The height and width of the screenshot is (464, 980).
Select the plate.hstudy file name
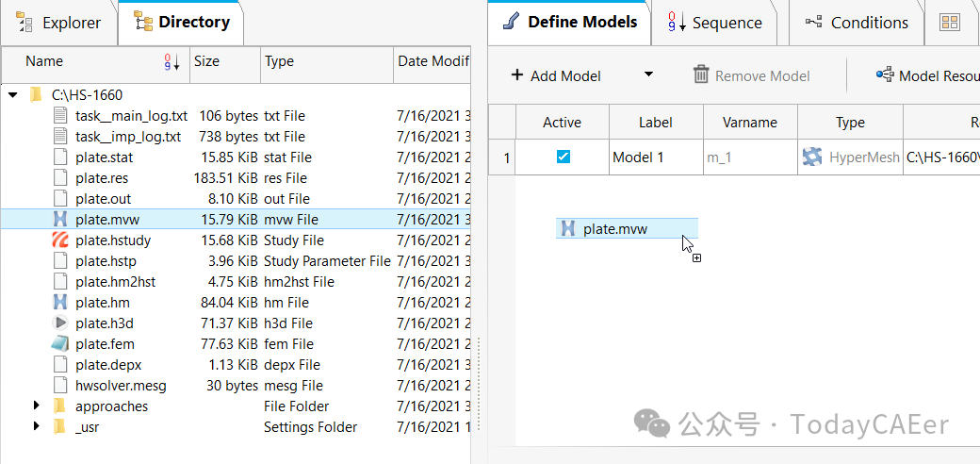(x=113, y=240)
